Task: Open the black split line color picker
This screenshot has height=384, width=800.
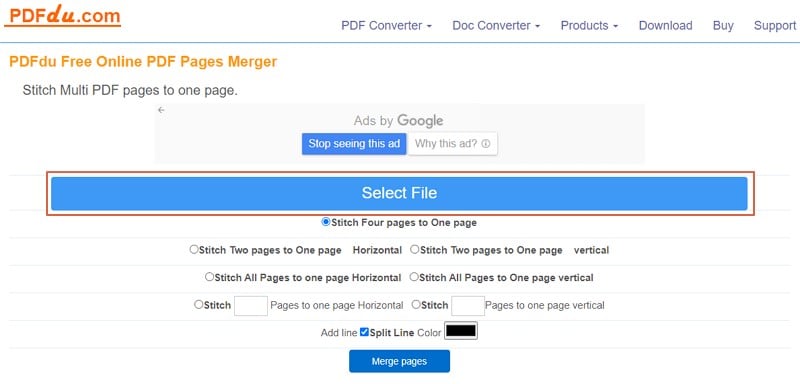Action: coord(461,331)
